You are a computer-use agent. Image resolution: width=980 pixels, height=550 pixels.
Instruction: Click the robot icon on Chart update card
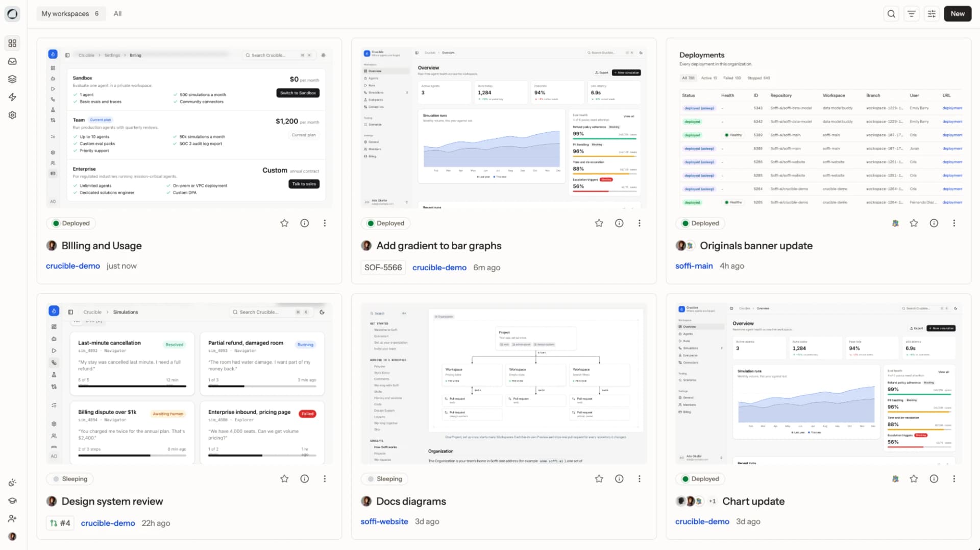pos(895,479)
